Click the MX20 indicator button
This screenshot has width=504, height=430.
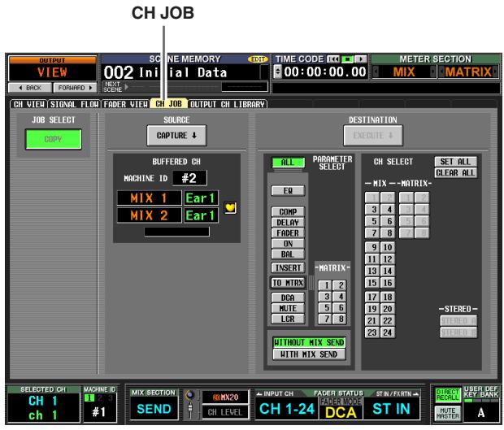[225, 397]
